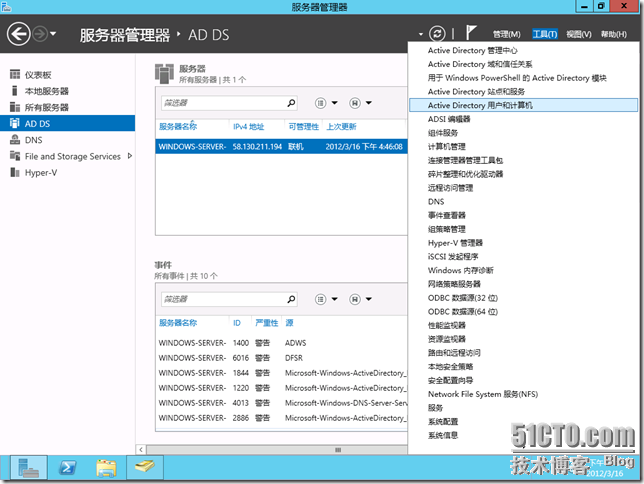Click events list options icon

[x=320, y=299]
